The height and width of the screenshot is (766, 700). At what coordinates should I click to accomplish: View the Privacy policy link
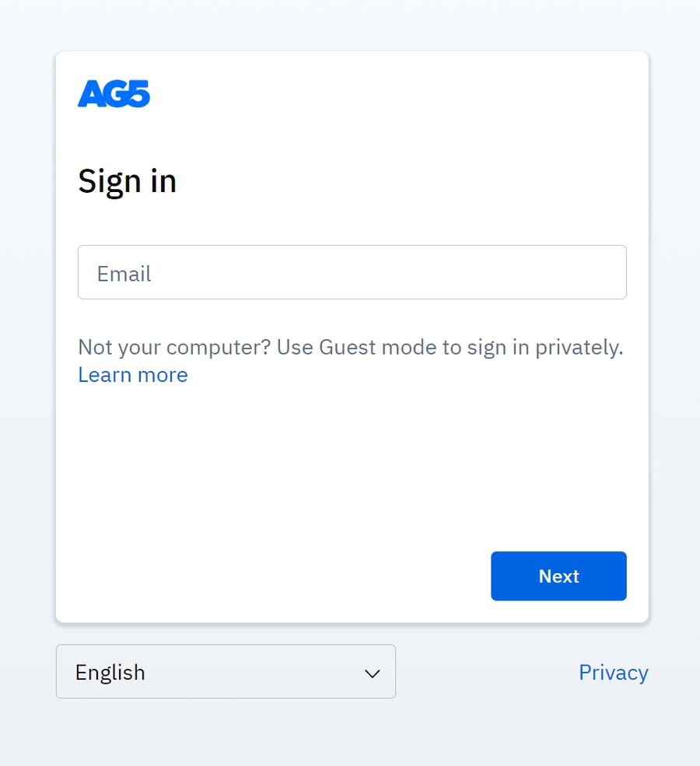coord(613,673)
